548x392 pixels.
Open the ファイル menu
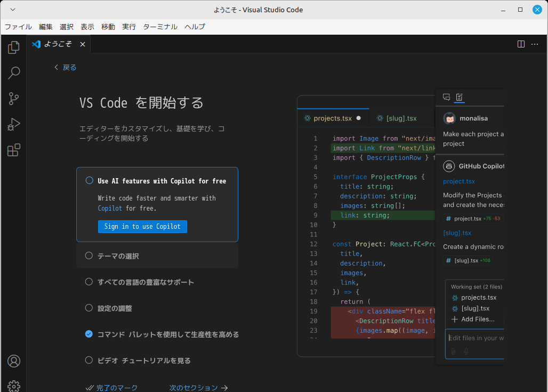pos(18,27)
